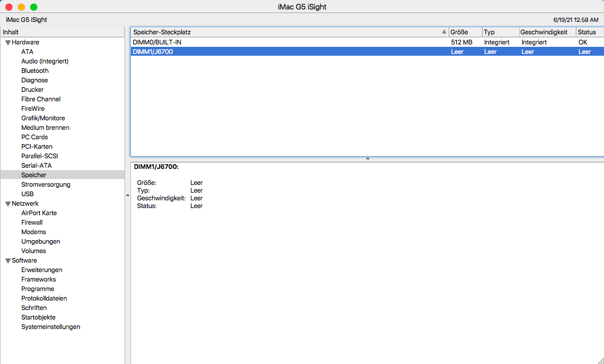The image size is (604, 364).
Task: Open Frameworks section
Action: [x=39, y=279]
